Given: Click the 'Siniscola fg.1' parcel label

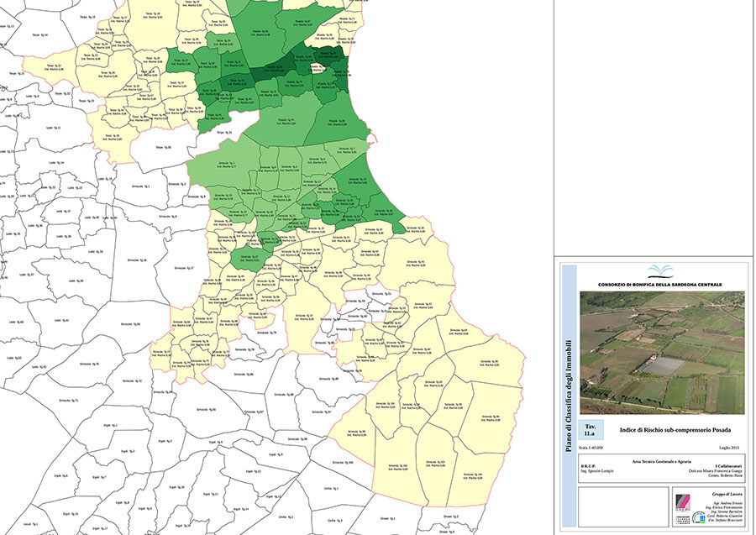Looking at the screenshot, I should (141, 186).
